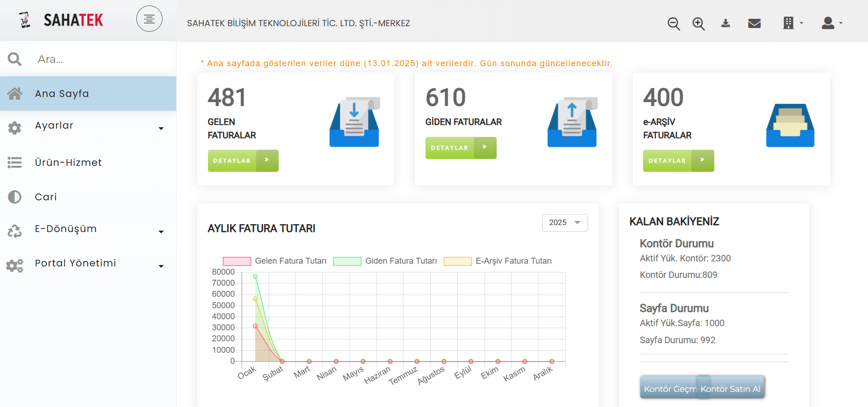This screenshot has height=407, width=868.
Task: Click the zoom out magnifier icon
Action: [x=673, y=23]
